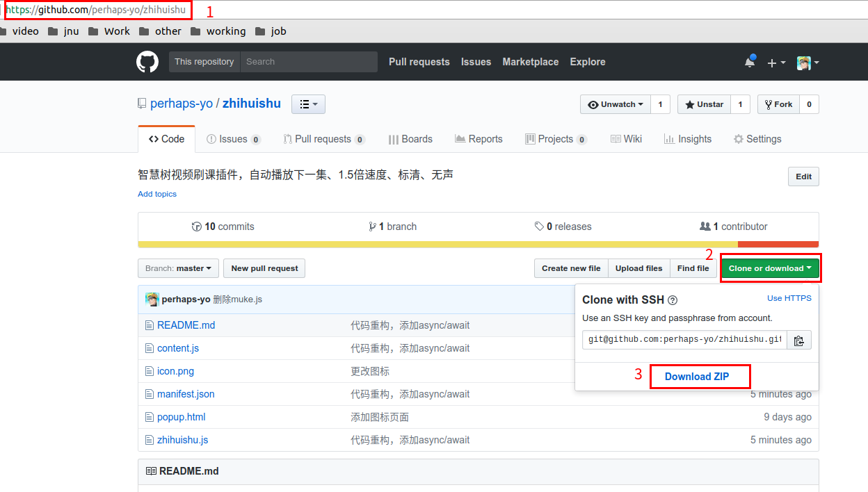Viewport: 868px width, 492px height.
Task: Open Issues in top navigation
Action: pos(476,62)
